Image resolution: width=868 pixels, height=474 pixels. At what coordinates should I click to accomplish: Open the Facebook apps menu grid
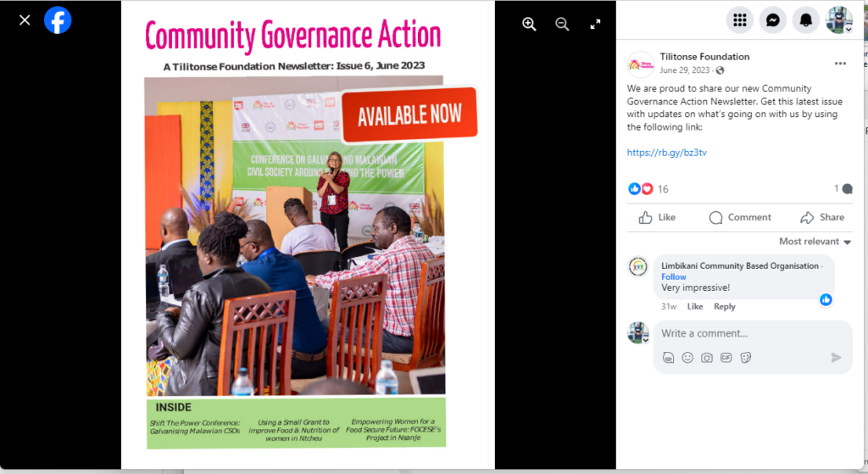739,20
